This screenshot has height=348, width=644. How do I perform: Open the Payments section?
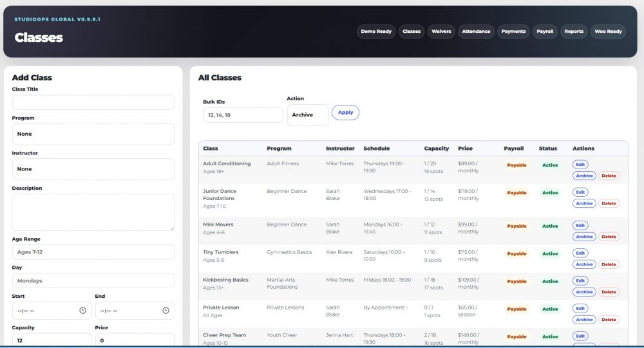pyautogui.click(x=513, y=32)
